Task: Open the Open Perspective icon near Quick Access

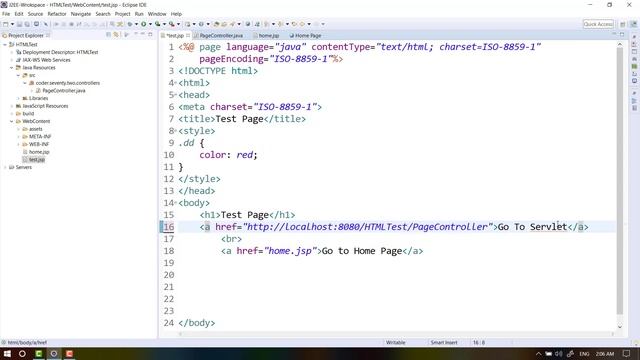Action: [622, 24]
